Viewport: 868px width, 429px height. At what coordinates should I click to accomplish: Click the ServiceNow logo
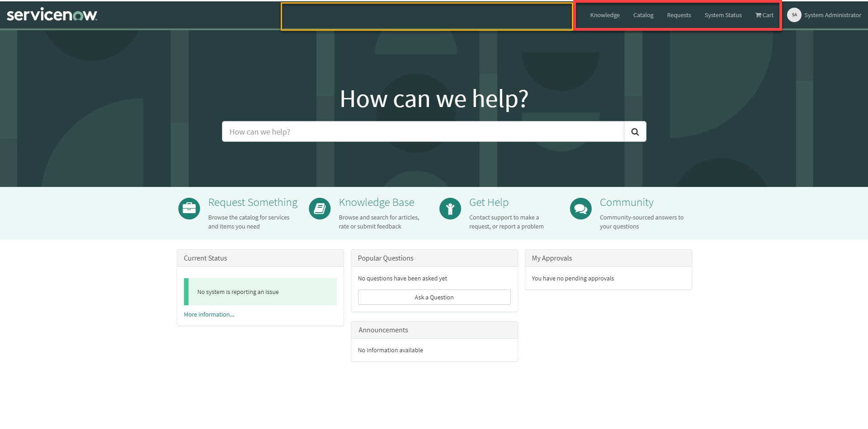[52, 15]
